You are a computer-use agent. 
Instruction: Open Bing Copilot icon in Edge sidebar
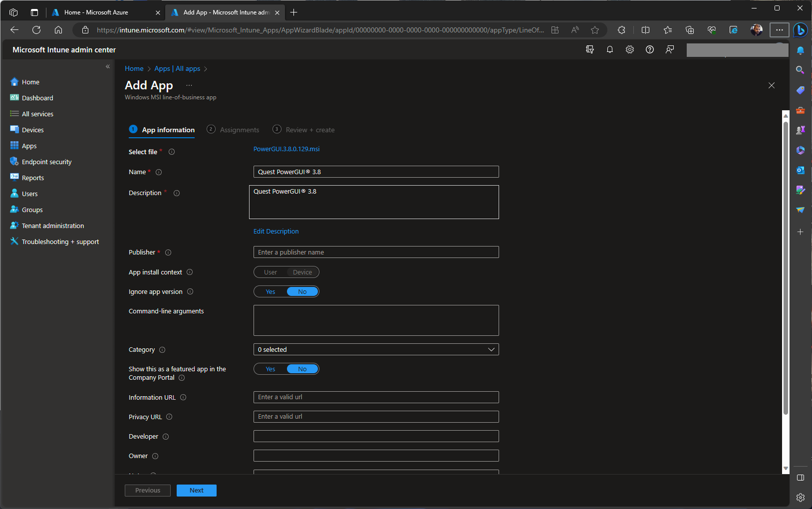(800, 30)
